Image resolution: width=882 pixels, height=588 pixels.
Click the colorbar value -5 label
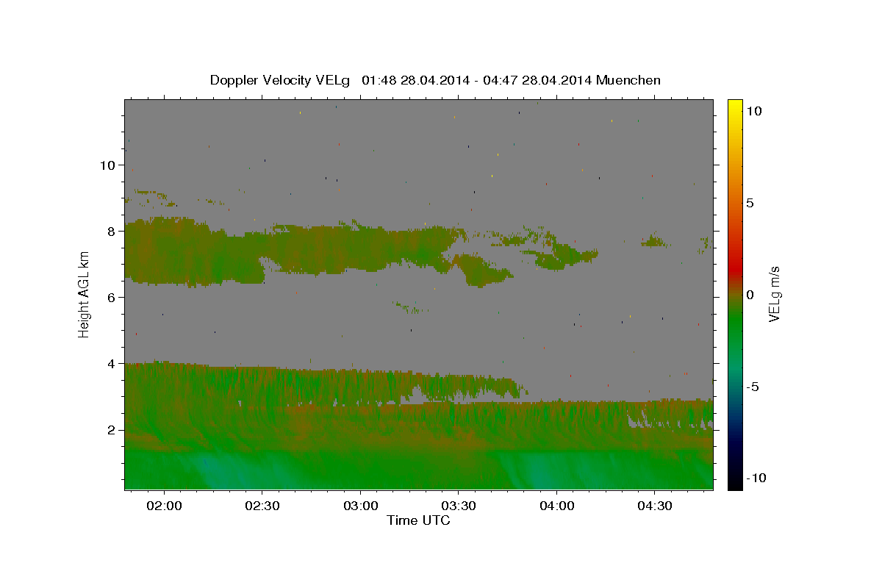click(753, 387)
